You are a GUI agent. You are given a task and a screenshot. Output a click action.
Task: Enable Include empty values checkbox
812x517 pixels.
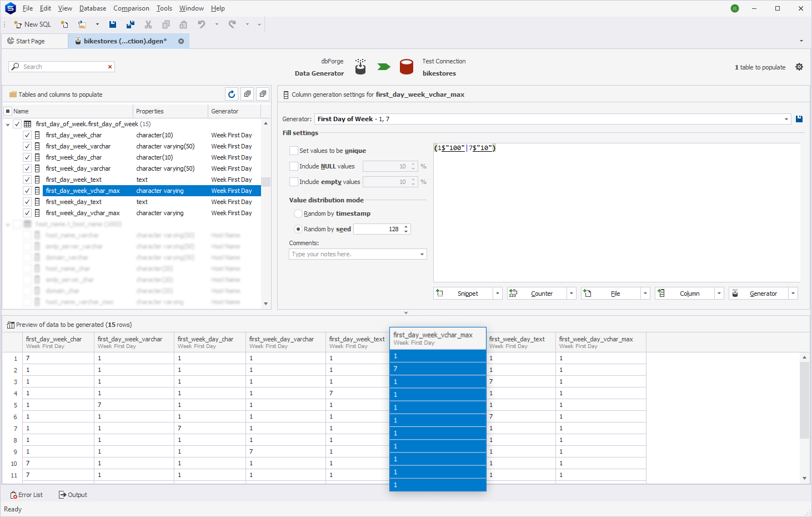(x=294, y=182)
